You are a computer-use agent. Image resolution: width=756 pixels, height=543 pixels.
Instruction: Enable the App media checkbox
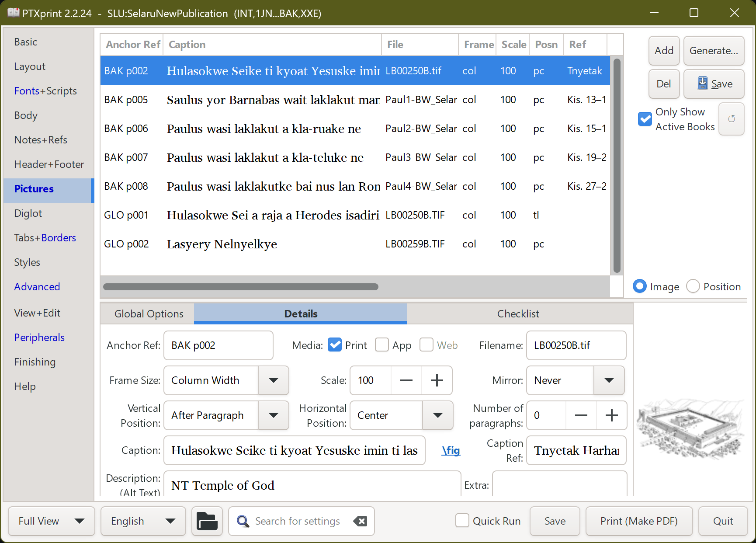point(381,345)
